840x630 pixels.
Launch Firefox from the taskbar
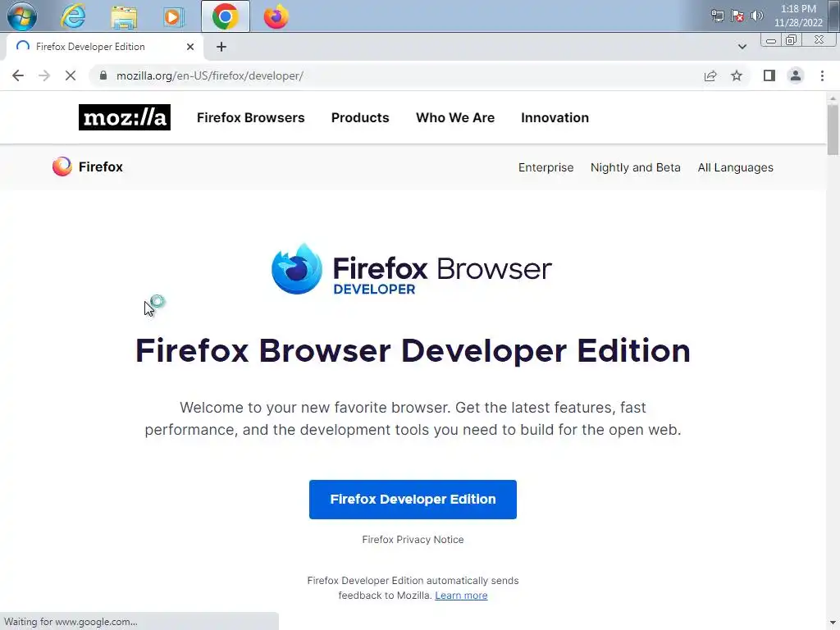276,16
